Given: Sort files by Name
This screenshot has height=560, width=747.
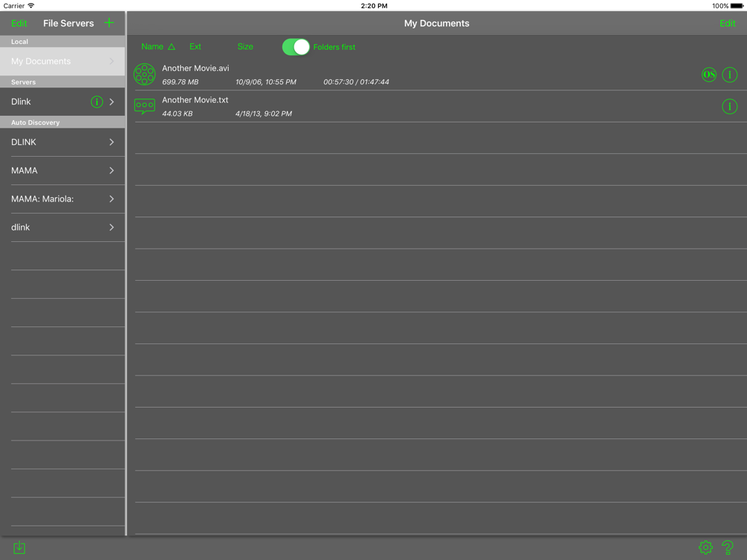Looking at the screenshot, I should [152, 46].
